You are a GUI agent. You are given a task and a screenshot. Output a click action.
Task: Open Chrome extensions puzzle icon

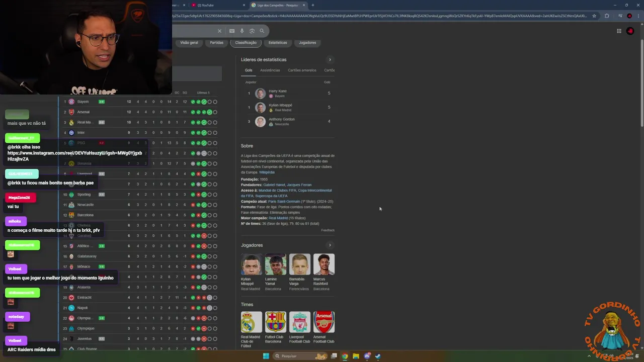pyautogui.click(x=606, y=16)
